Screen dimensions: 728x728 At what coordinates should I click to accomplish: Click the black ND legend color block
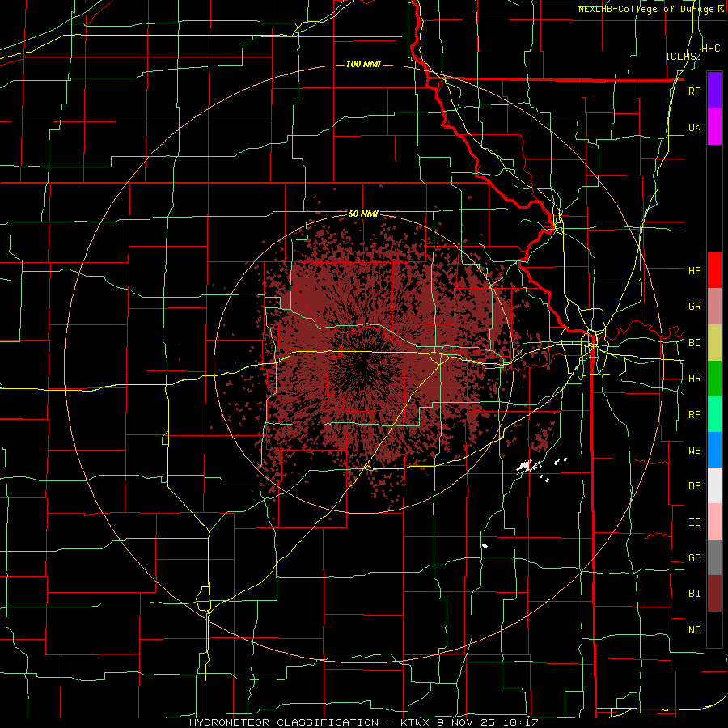714,629
